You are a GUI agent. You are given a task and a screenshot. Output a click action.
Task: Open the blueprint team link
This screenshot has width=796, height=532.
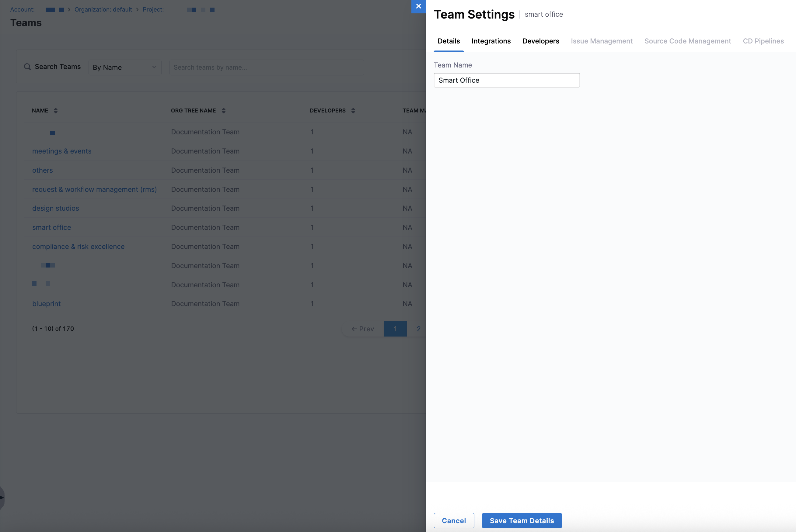47,304
